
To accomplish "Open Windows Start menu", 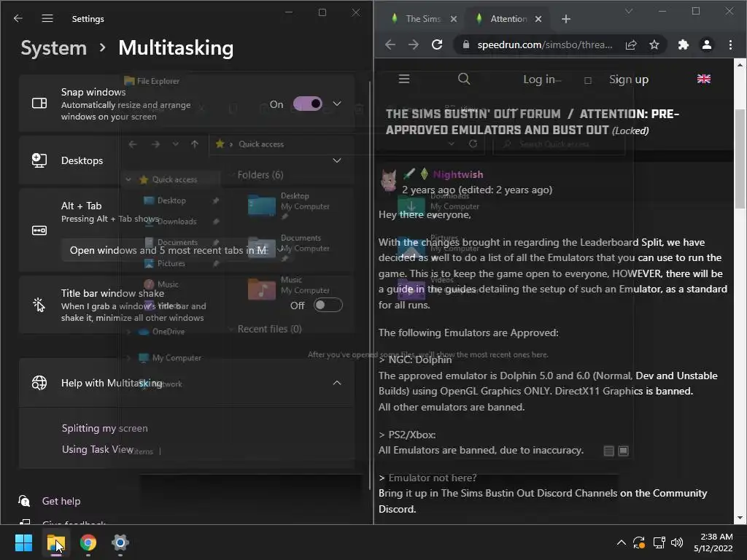I will pyautogui.click(x=24, y=542).
